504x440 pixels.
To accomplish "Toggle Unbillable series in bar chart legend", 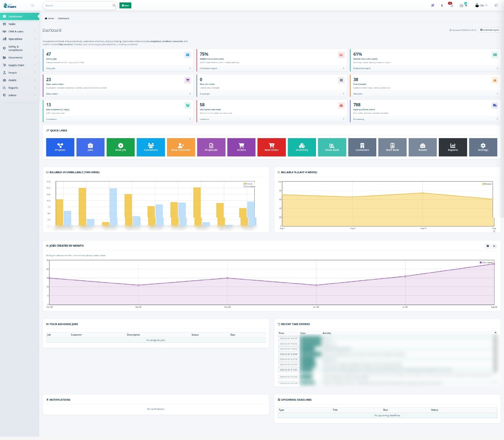I will click(x=249, y=186).
